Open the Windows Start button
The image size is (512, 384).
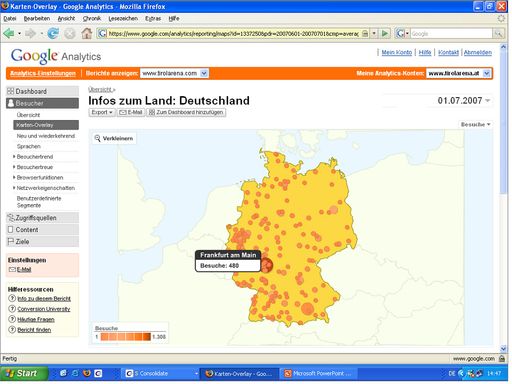tap(24, 373)
